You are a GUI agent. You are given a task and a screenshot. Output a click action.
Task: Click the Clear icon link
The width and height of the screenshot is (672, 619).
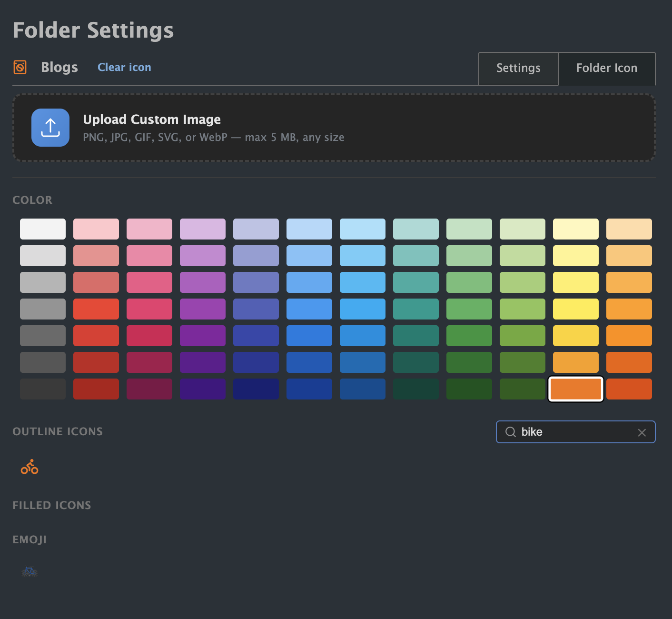(124, 67)
